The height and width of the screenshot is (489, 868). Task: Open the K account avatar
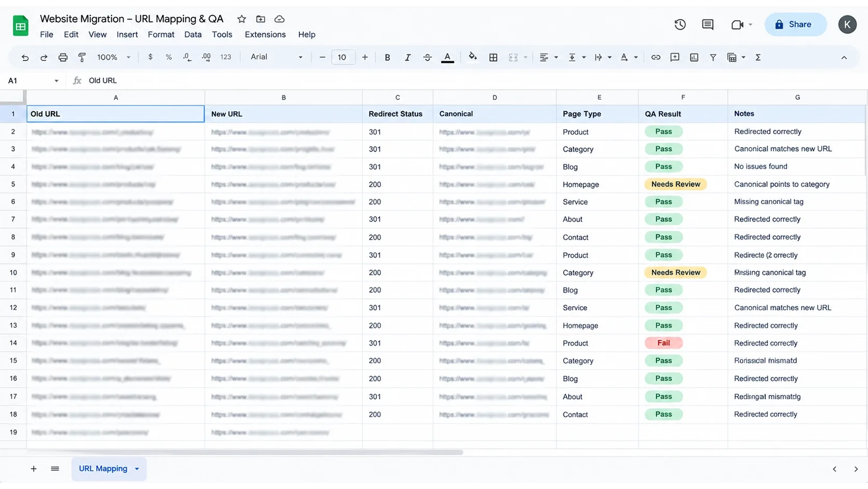pyautogui.click(x=847, y=24)
